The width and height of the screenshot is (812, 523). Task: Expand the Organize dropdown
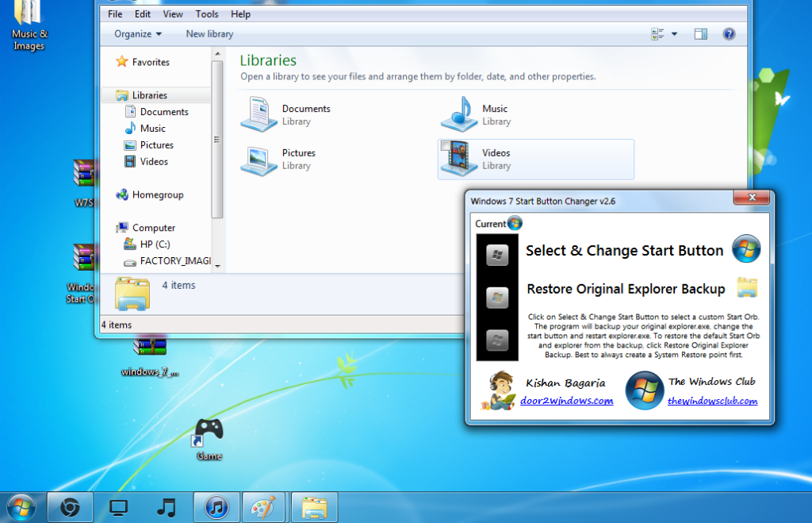click(x=138, y=33)
